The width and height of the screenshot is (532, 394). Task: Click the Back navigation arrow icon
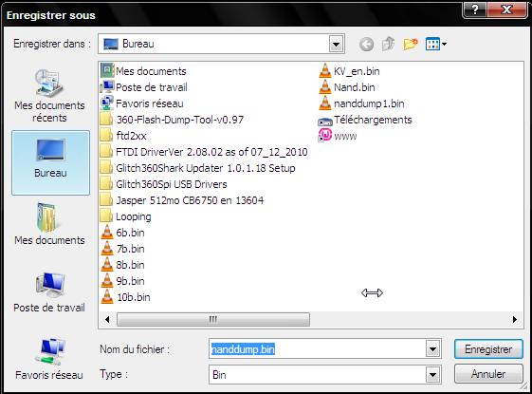pyautogui.click(x=366, y=45)
